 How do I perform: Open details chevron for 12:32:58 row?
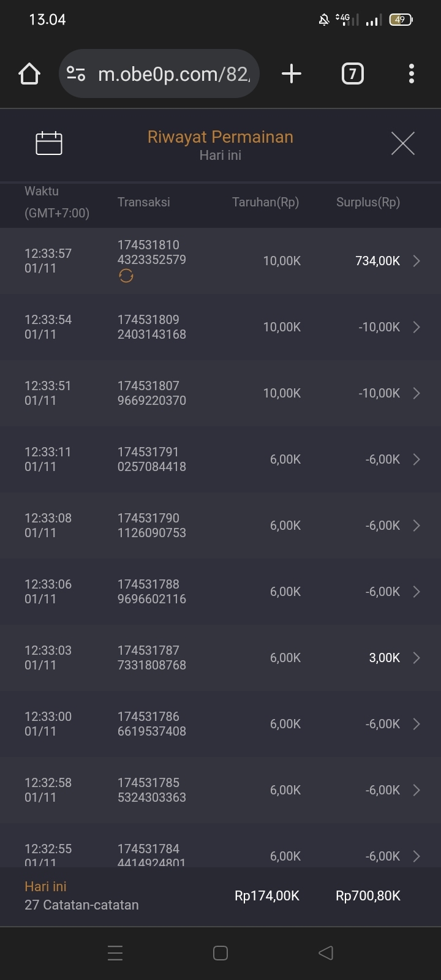tap(417, 790)
